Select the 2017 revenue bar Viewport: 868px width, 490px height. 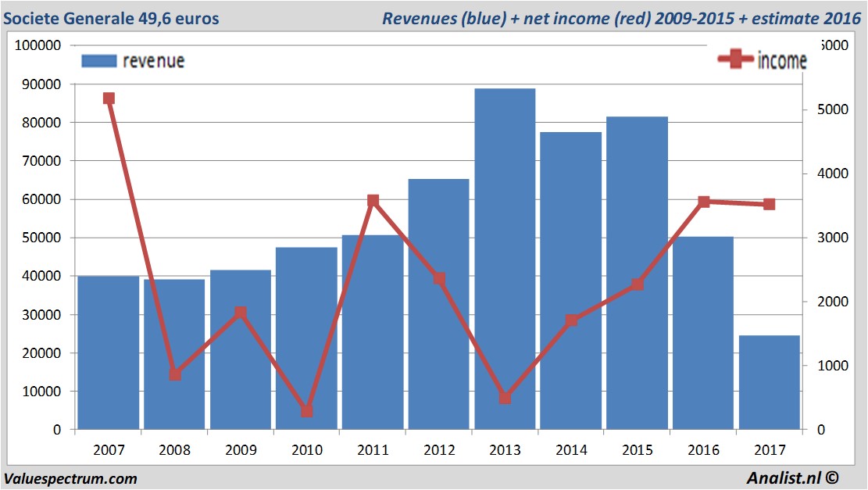click(770, 383)
